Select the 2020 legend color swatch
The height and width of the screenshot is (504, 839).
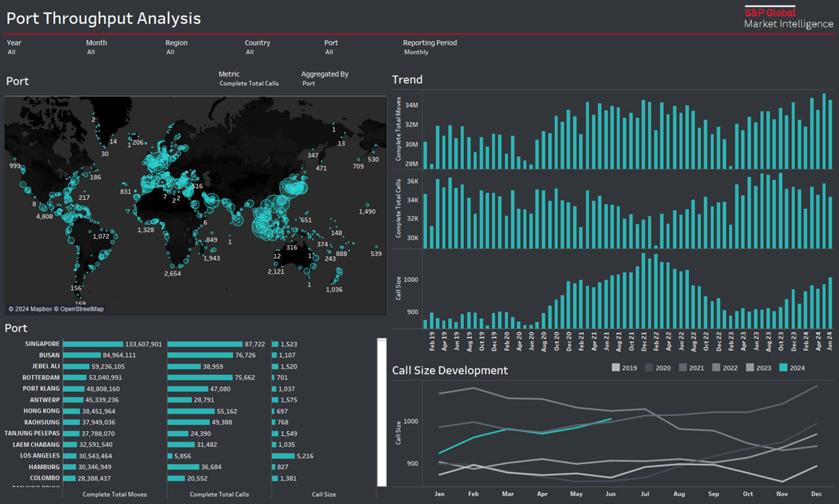tap(650, 368)
